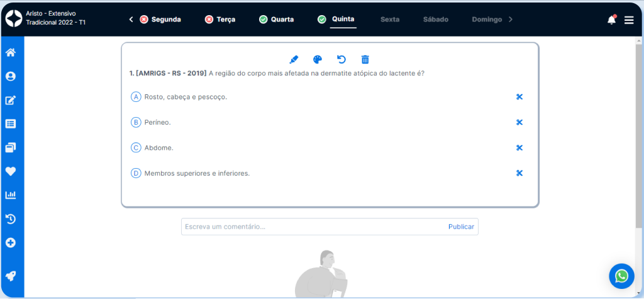The image size is (644, 299).
Task: Open the bar chart statistics icon
Action: pyautogui.click(x=11, y=195)
